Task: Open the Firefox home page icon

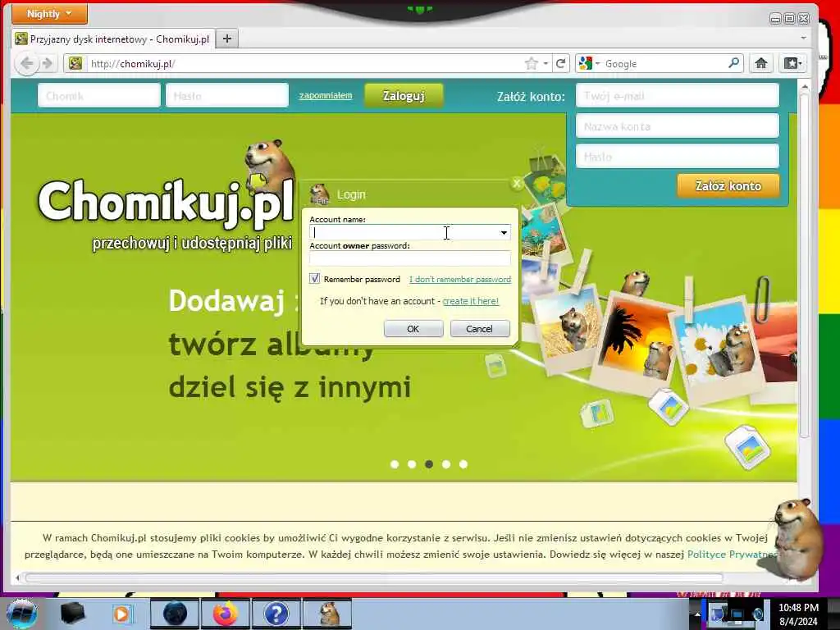Action: [760, 63]
